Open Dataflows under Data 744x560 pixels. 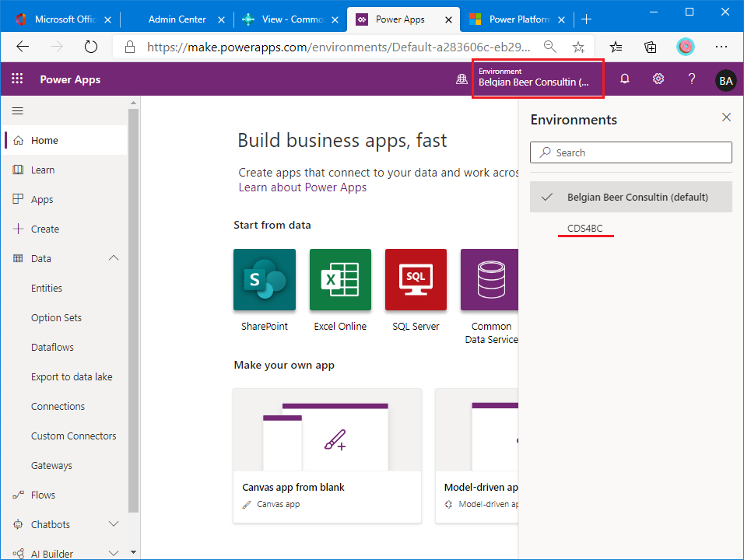point(52,347)
